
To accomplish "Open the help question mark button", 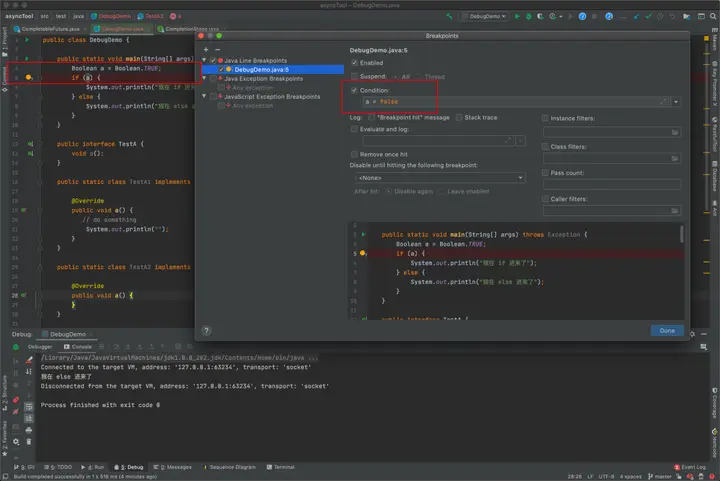I will [x=206, y=330].
